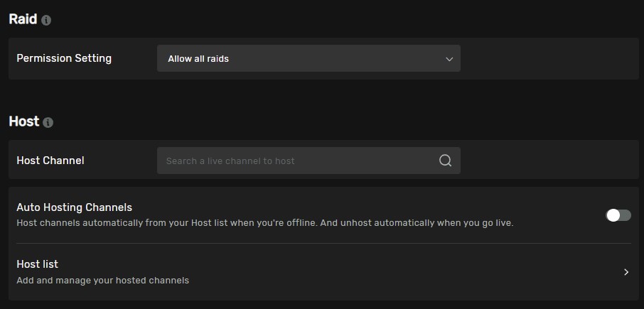Click the Host Channel label
This screenshot has height=309, width=644.
[50, 161]
